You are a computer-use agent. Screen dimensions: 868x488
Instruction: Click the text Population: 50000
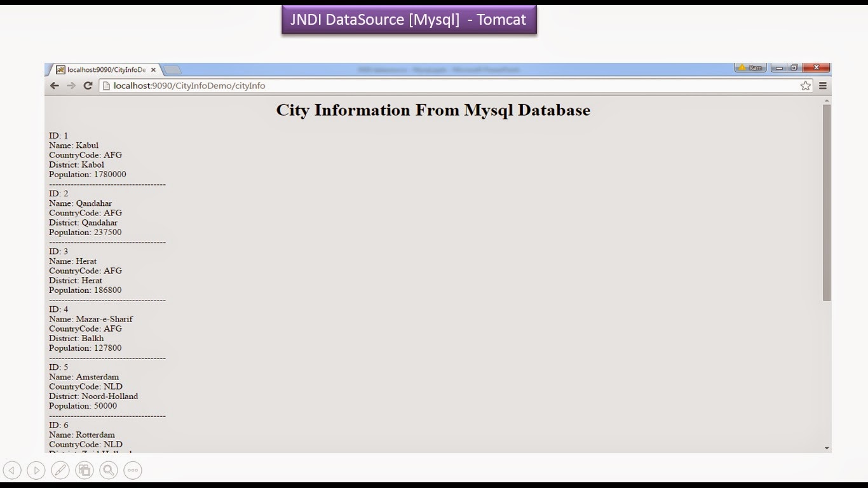coord(83,405)
